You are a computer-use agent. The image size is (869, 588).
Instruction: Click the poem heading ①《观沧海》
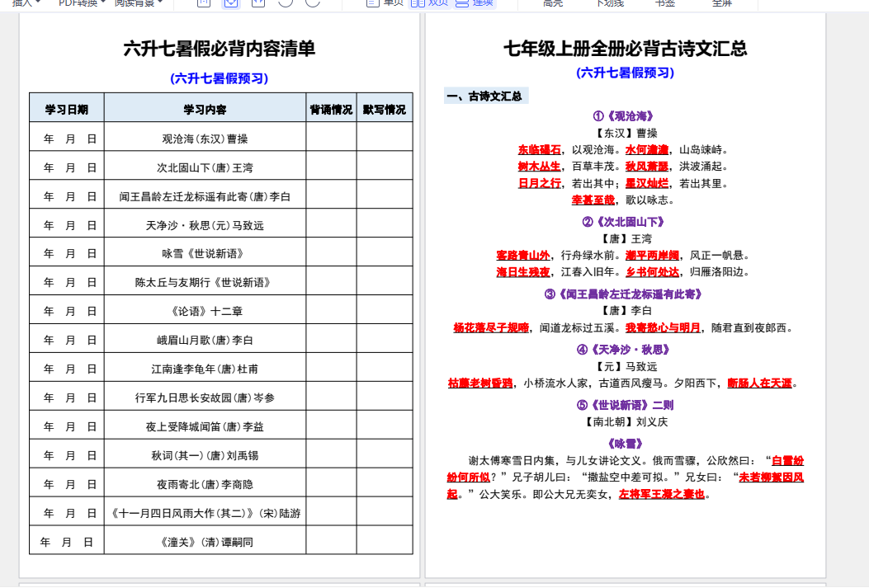pos(624,116)
